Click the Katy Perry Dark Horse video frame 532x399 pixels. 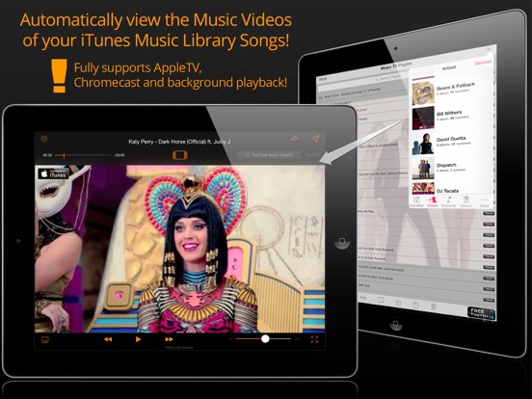[x=180, y=249]
